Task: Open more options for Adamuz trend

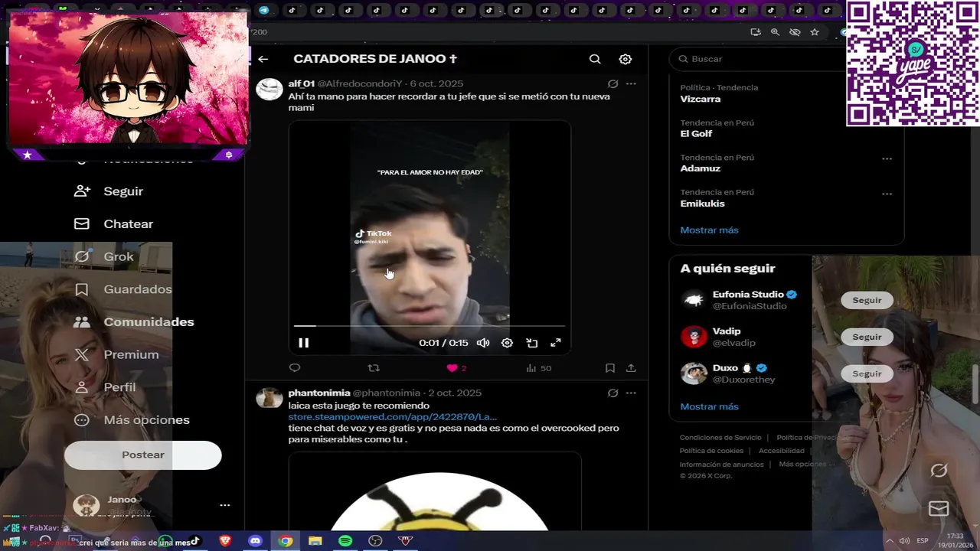Action: (x=887, y=158)
